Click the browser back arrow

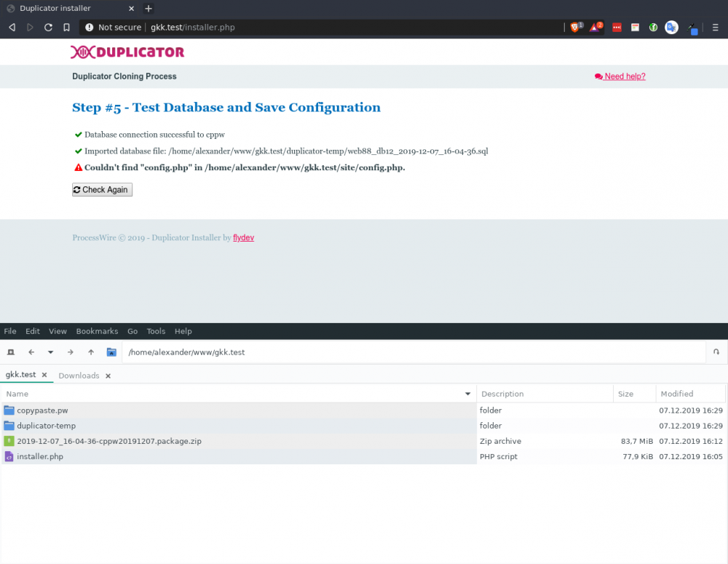point(12,28)
